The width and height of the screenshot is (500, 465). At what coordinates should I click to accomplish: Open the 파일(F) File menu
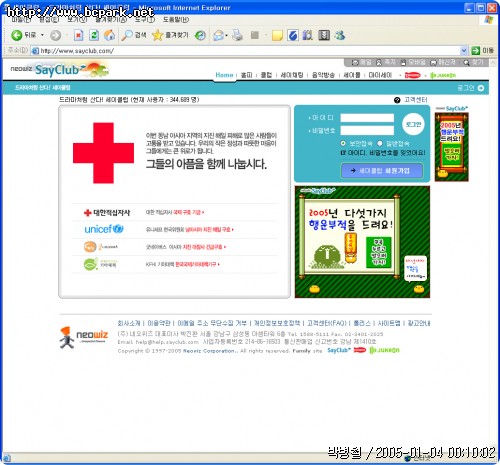(x=21, y=20)
